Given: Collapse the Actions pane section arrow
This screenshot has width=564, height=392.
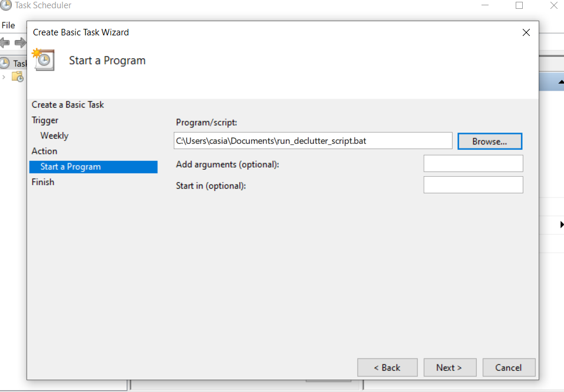Looking at the screenshot, I should 561,82.
